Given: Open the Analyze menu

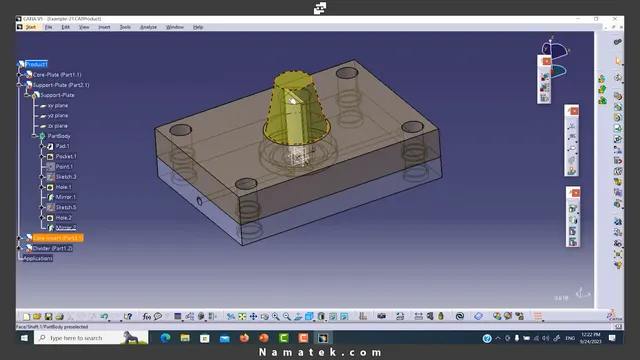Looking at the screenshot, I should [x=148, y=27].
